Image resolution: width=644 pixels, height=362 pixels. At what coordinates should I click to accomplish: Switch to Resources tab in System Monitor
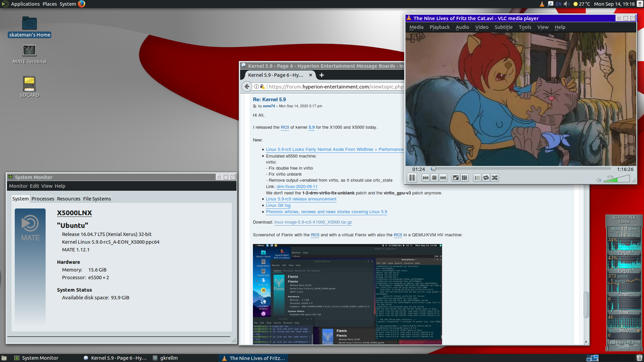click(68, 199)
